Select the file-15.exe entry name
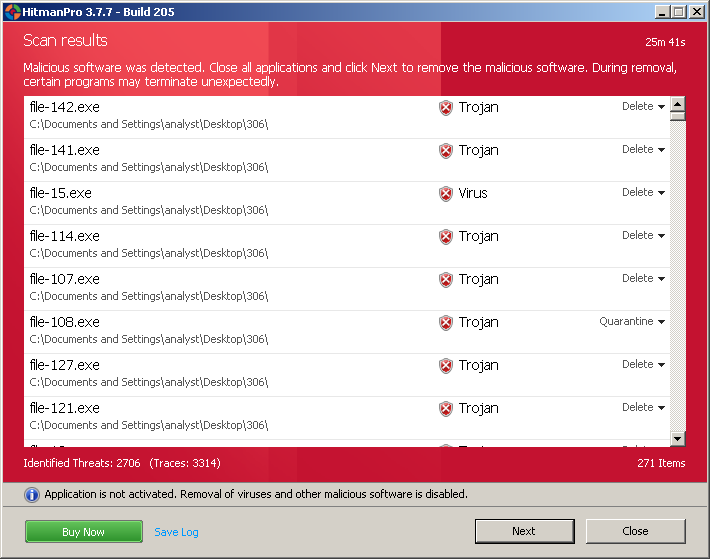This screenshot has height=559, width=710. tap(60, 193)
